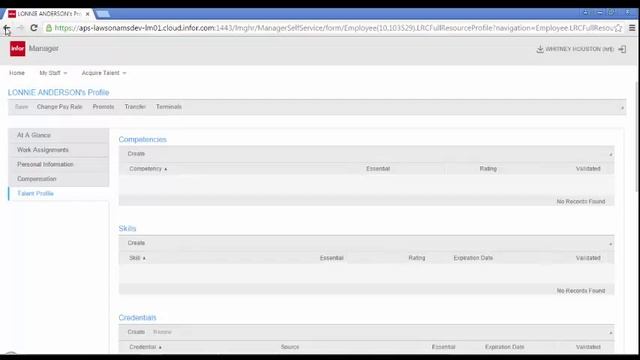
Task: Open the Acquire Talent dropdown menu
Action: coord(104,73)
